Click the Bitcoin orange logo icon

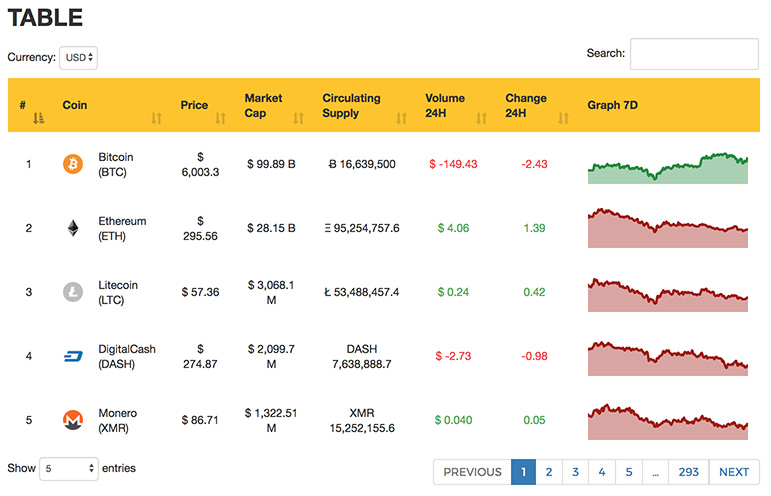click(x=73, y=164)
